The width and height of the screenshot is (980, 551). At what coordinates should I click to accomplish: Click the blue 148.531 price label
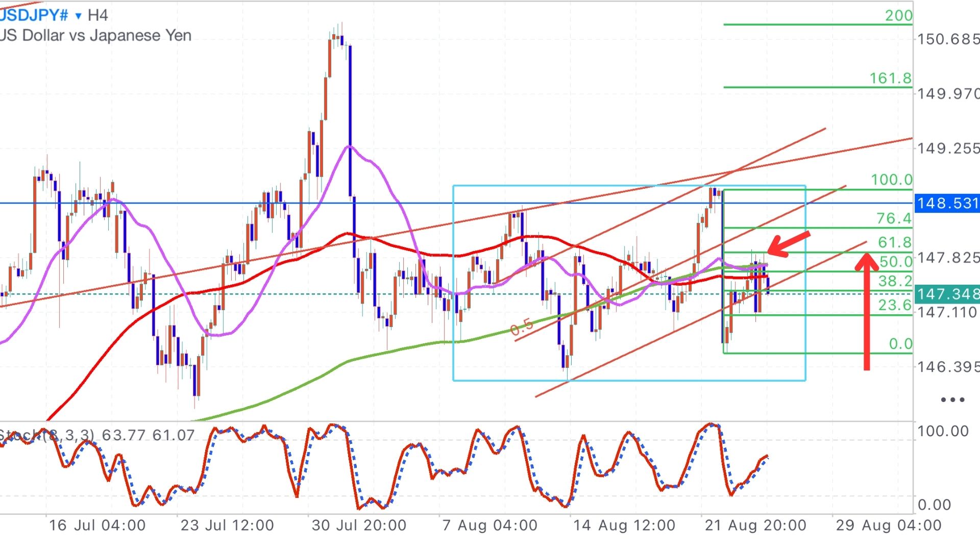[947, 204]
